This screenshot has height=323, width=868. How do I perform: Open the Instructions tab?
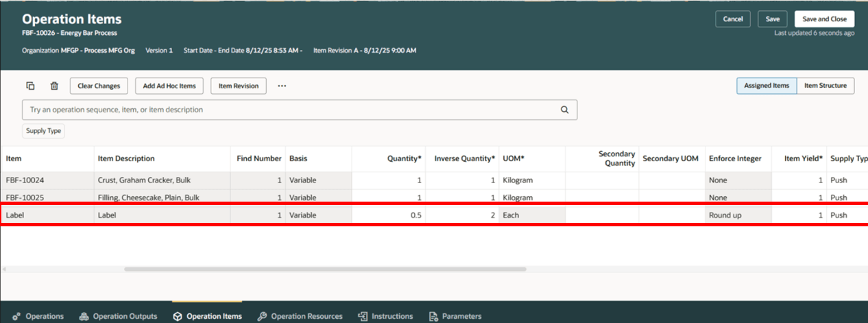pos(385,316)
